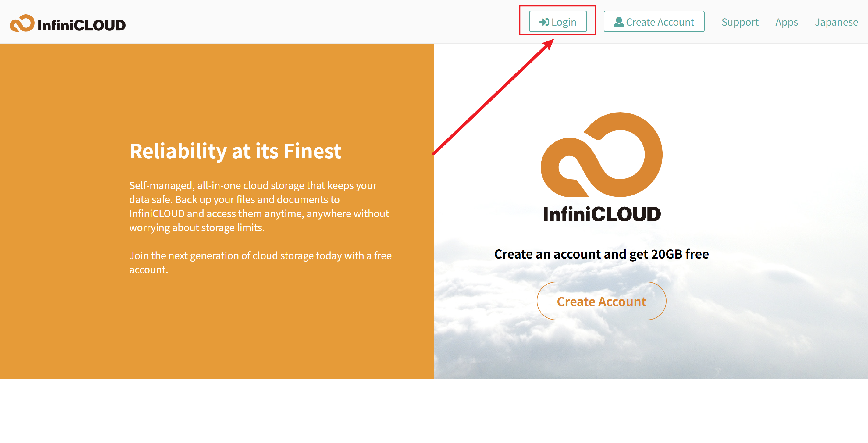Click the "Self-managed, all-in-one cloud storage" paragraph
This screenshot has width=868, height=443.
pos(259,206)
